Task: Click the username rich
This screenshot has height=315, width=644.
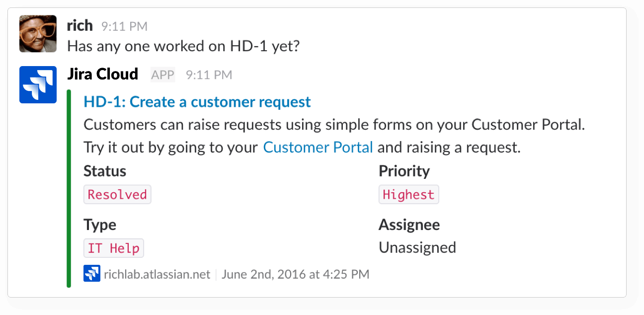Action: tap(80, 25)
